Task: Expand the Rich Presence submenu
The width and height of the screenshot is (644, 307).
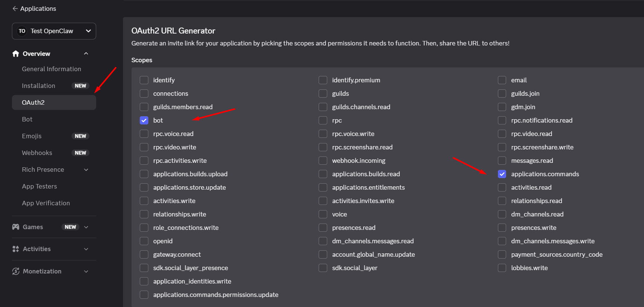Action: pyautogui.click(x=86, y=170)
